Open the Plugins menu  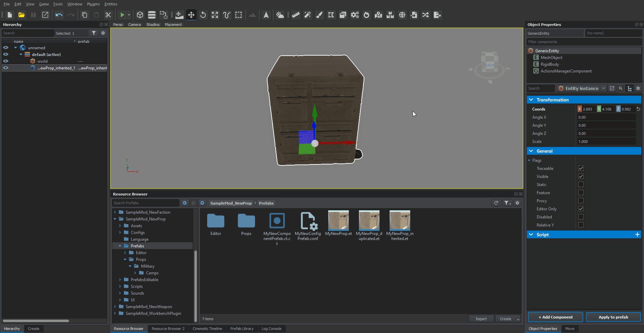(93, 4)
